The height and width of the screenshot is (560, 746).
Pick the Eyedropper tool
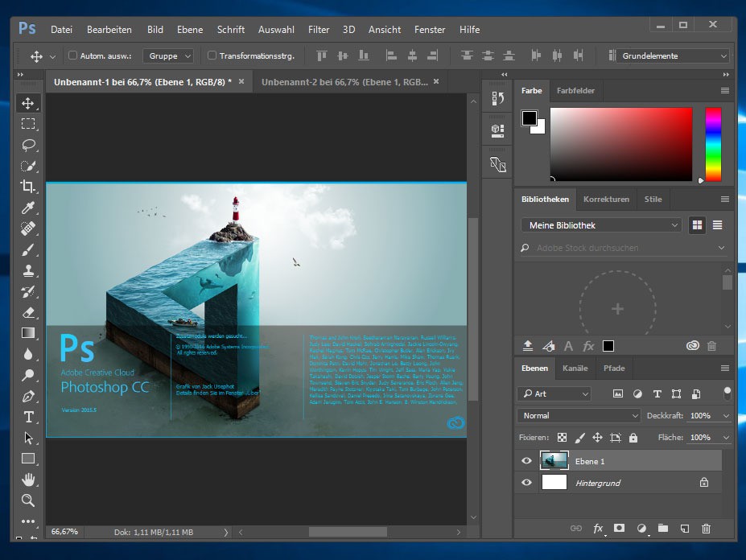pyautogui.click(x=28, y=208)
